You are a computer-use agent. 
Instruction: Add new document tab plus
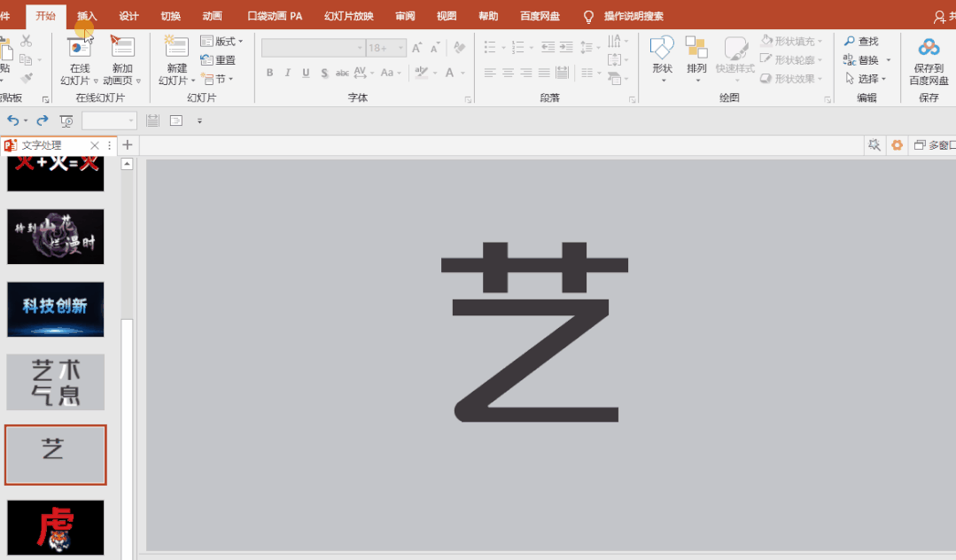pos(127,144)
